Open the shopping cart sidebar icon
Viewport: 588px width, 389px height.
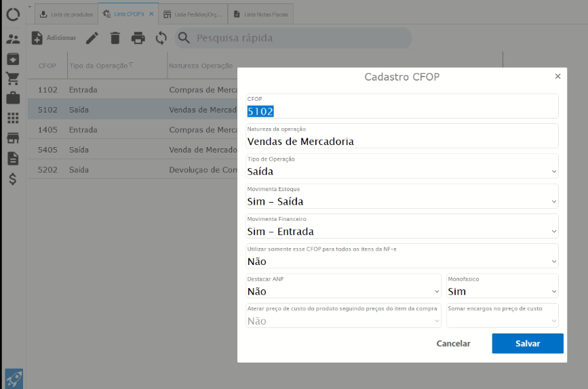pyautogui.click(x=13, y=79)
